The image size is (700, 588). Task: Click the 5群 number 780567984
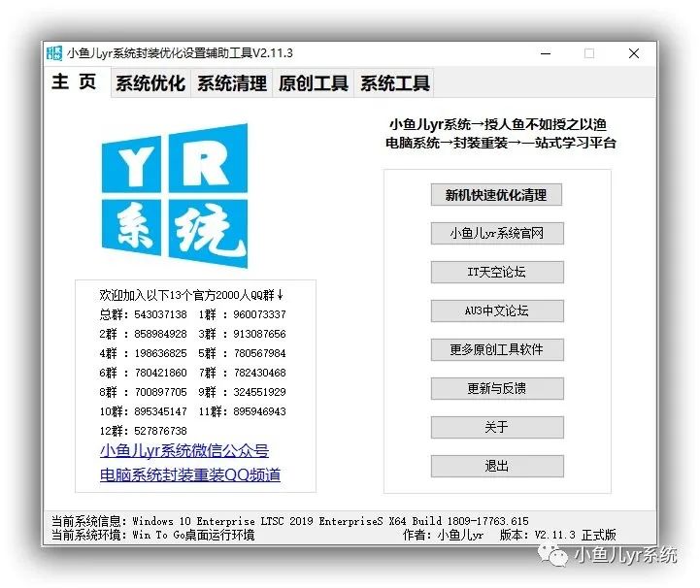click(x=259, y=353)
